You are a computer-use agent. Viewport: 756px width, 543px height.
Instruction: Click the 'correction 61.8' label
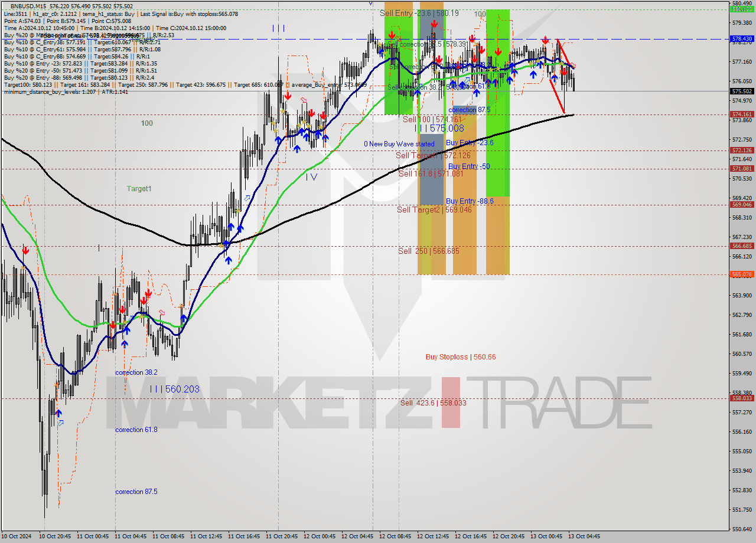136,430
